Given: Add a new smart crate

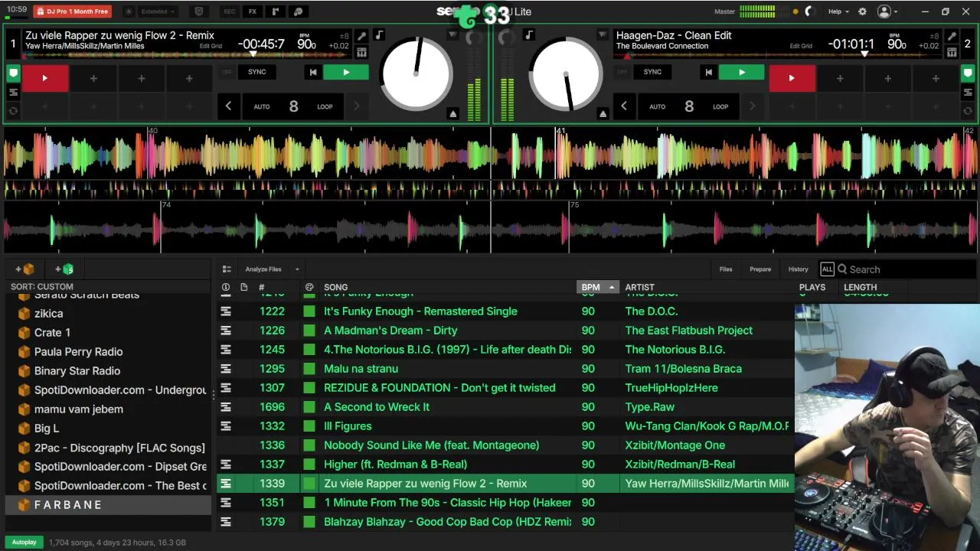Looking at the screenshot, I should 64,269.
